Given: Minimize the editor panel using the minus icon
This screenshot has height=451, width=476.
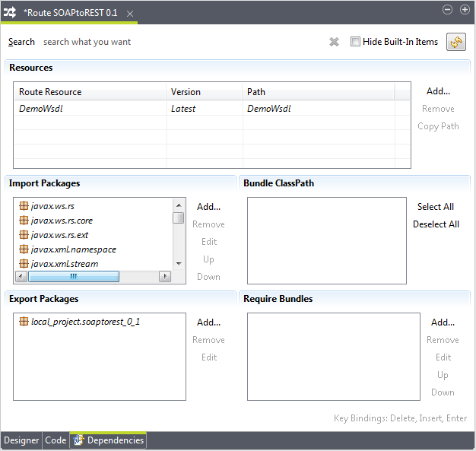Looking at the screenshot, I should [447, 10].
